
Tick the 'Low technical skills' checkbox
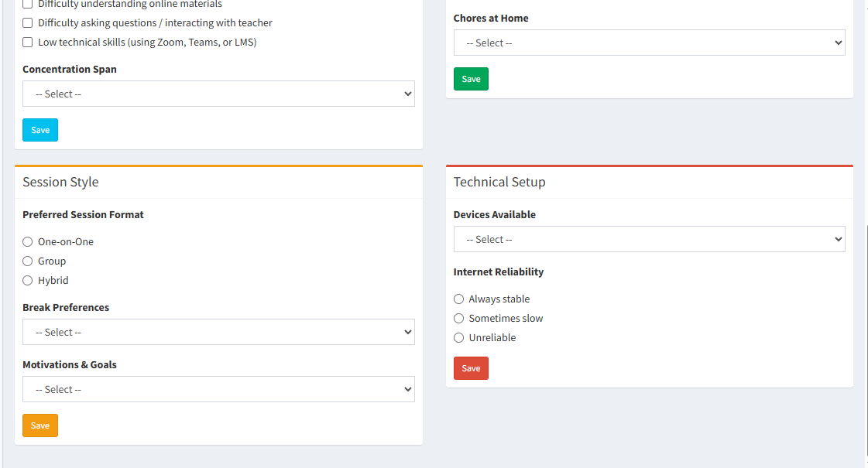[x=28, y=43]
